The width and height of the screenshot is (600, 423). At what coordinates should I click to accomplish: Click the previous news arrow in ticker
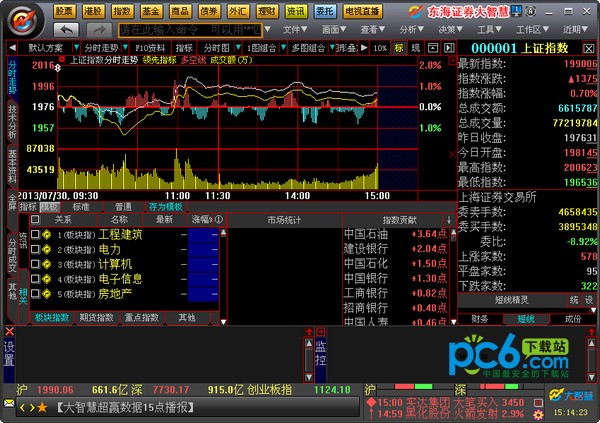click(x=22, y=408)
